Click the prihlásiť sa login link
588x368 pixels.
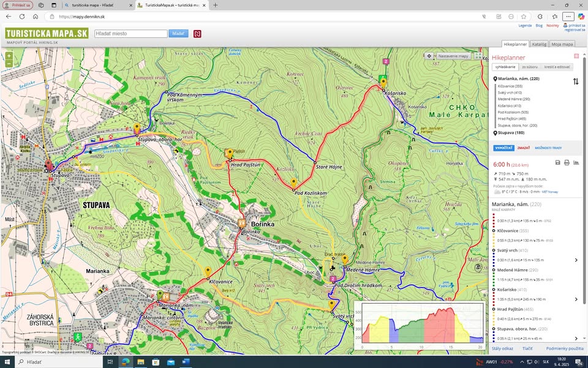(x=577, y=26)
